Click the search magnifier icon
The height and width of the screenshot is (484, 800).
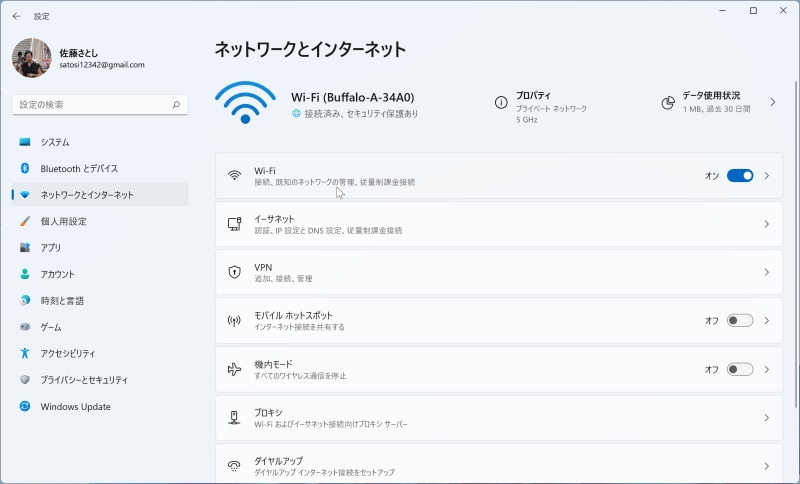coord(176,104)
